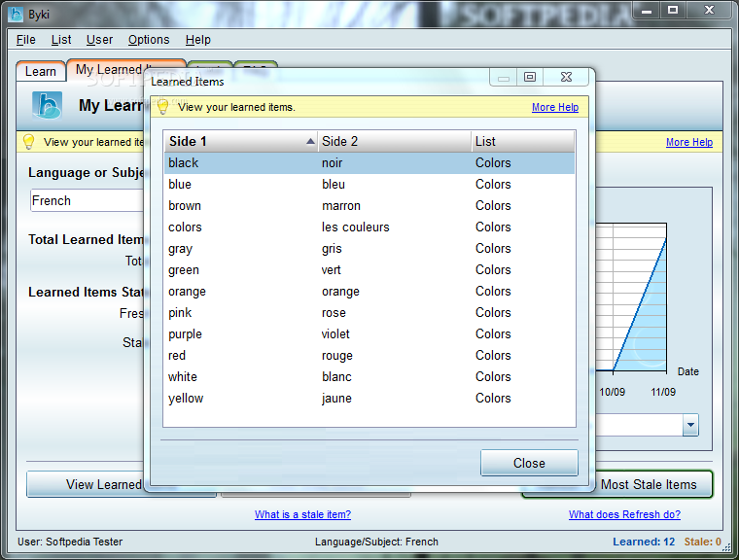Click the 'noir' cell
739x560 pixels.
coord(333,163)
